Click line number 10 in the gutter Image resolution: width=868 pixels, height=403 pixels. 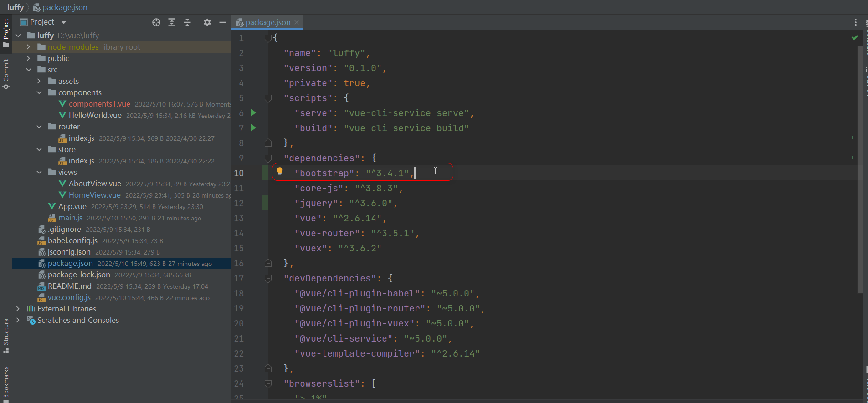(x=239, y=173)
